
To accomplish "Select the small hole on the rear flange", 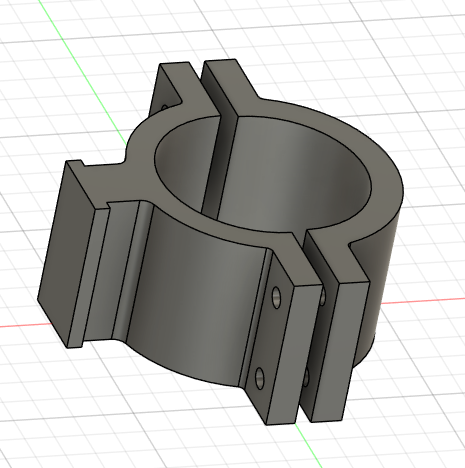I will 164,108.
